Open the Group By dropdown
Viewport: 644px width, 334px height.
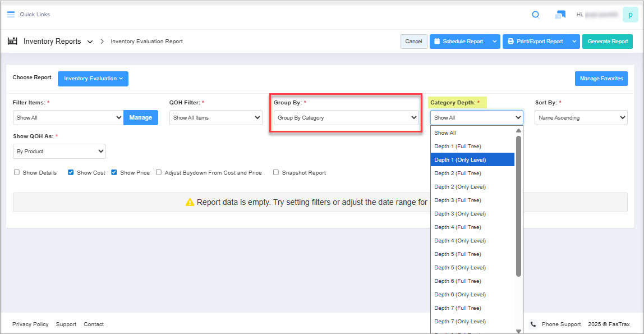(346, 118)
